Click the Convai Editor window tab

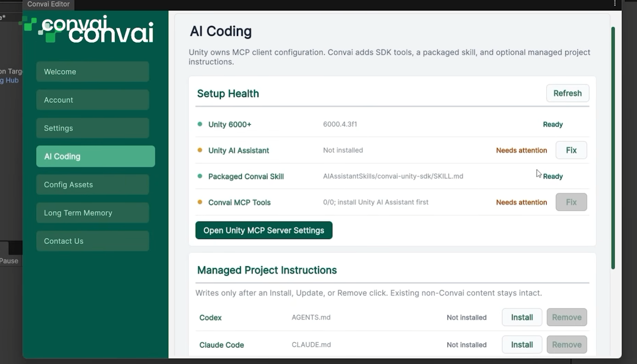click(x=49, y=4)
